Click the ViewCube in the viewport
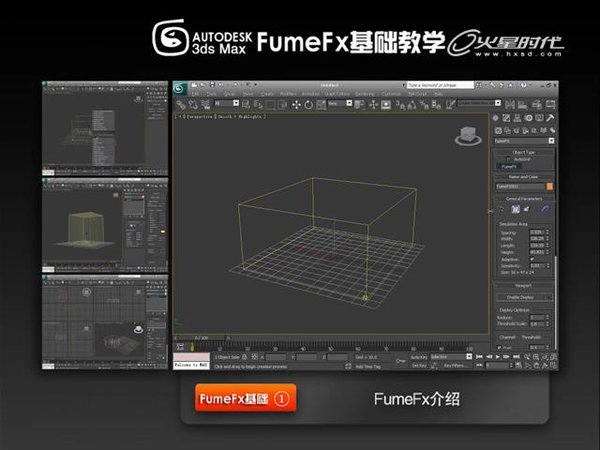 (468, 136)
